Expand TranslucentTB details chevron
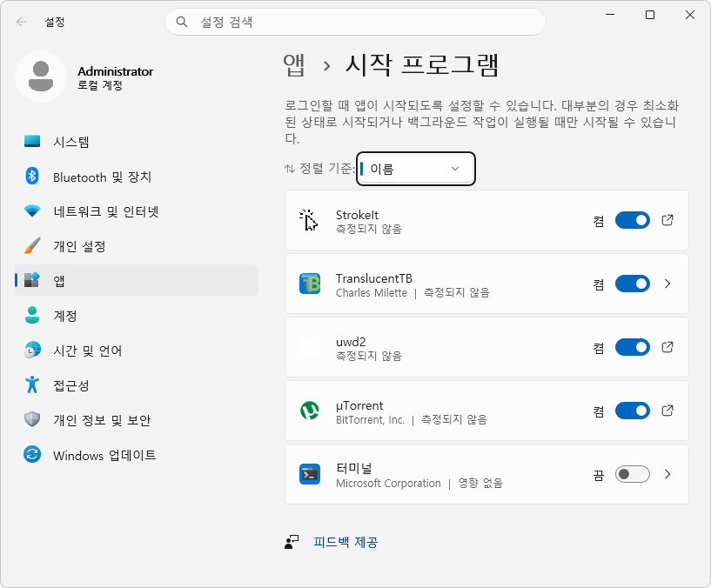The image size is (711, 588). pyautogui.click(x=667, y=284)
